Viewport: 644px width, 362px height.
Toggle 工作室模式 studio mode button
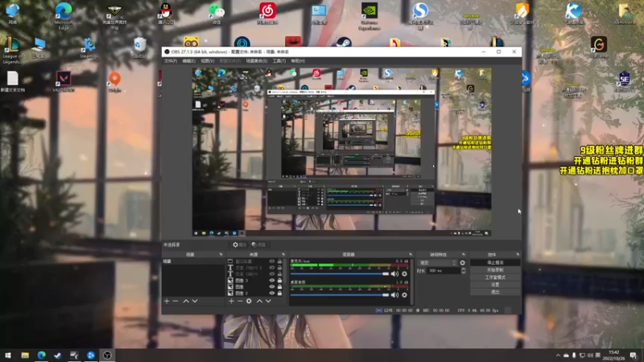[495, 278]
